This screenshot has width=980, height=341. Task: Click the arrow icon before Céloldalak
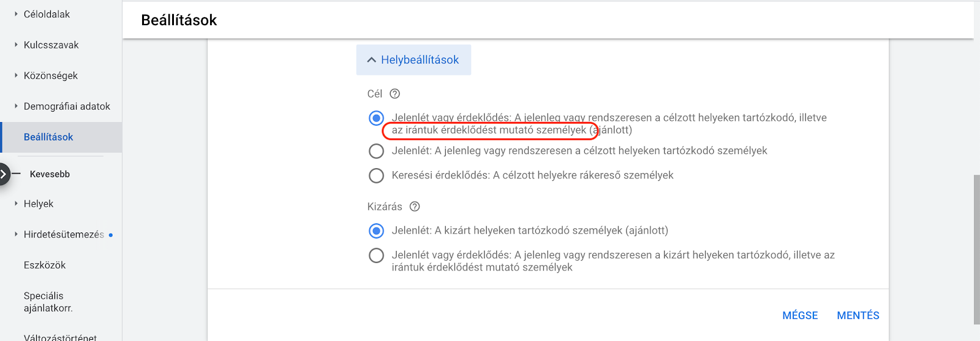point(16,13)
